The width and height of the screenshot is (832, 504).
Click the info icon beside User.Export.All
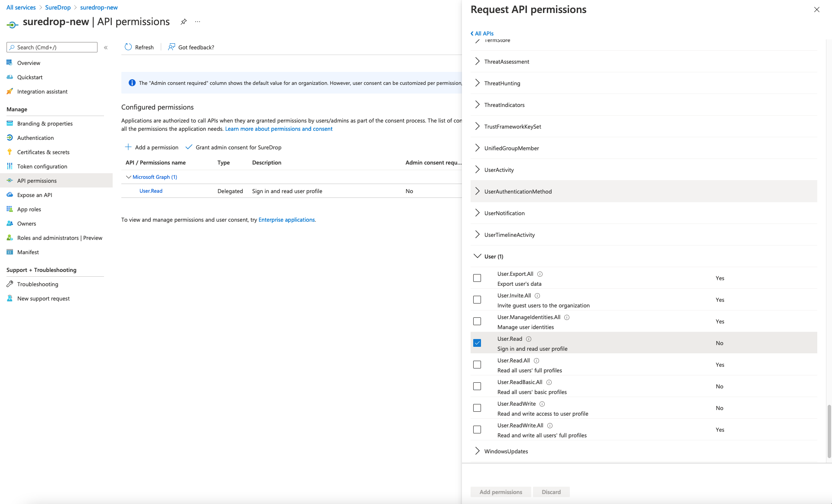pyautogui.click(x=540, y=274)
